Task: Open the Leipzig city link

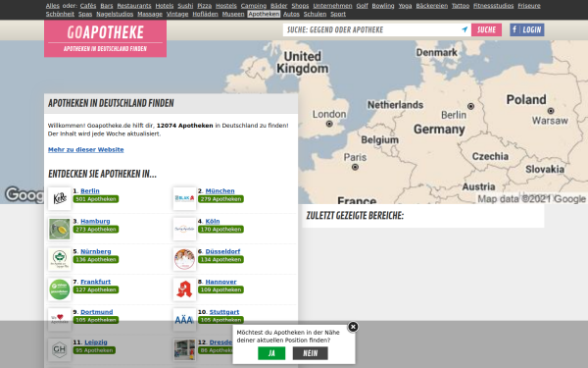Action: click(x=96, y=342)
